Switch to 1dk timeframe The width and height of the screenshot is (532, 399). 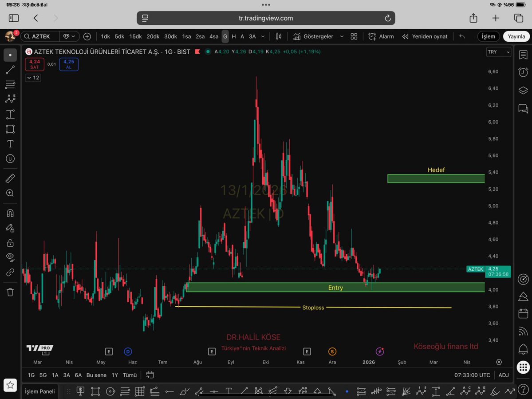[x=105, y=36]
